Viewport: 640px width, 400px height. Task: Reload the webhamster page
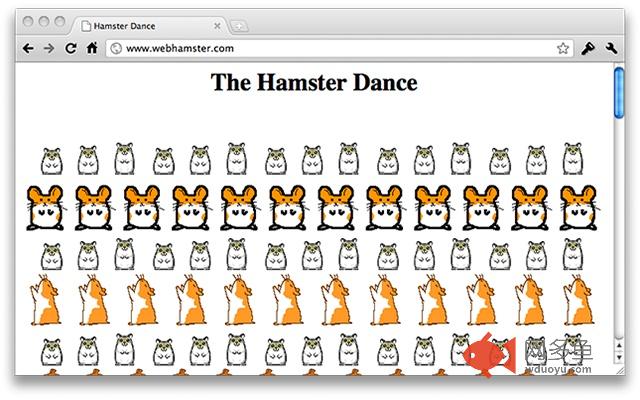(71, 48)
